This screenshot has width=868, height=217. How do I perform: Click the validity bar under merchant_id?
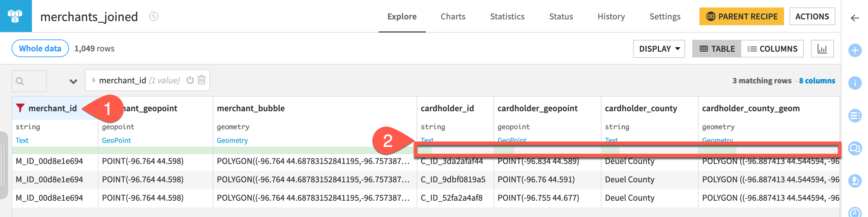[55, 150]
